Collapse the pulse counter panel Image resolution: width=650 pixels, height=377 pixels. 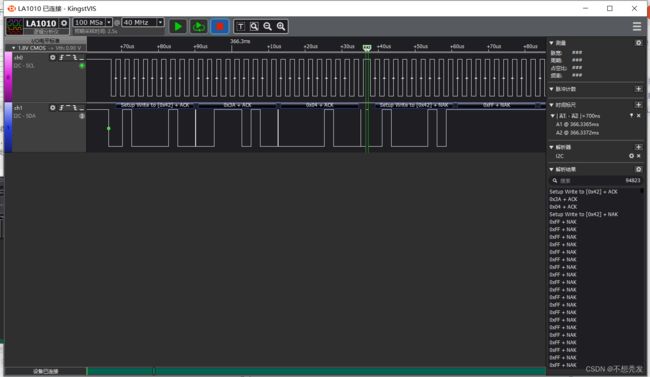[551, 89]
